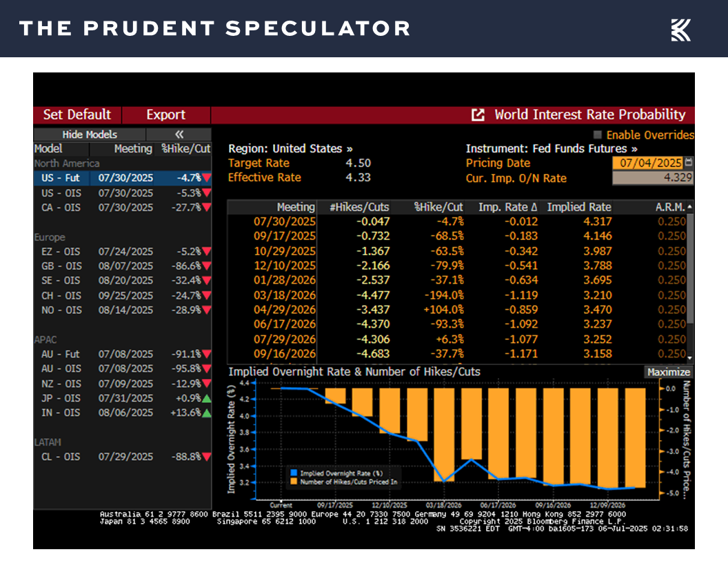Click the -194.0% hike/cut value

click(x=444, y=295)
